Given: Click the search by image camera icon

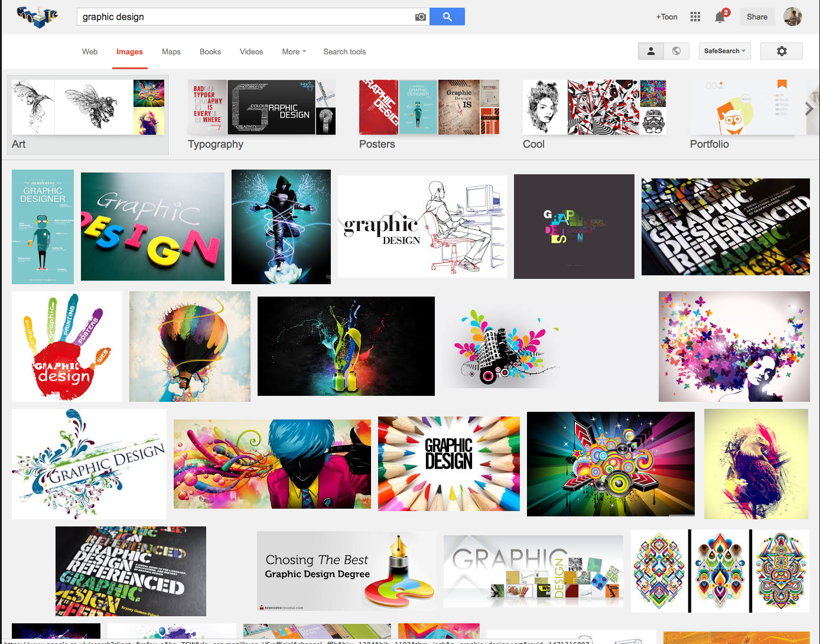Looking at the screenshot, I should pos(421,17).
